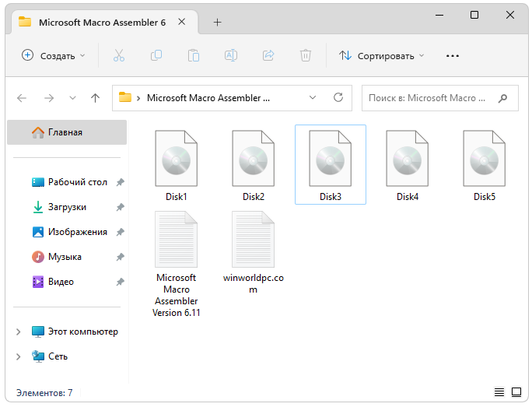Click the Share icon in the toolbar
The height and width of the screenshot is (407, 532).
point(268,55)
